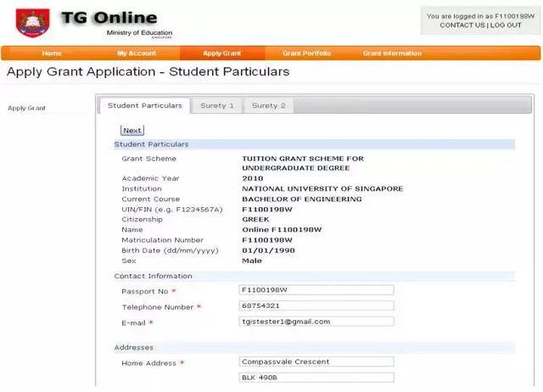Focus the Telephone Number field

316,305
